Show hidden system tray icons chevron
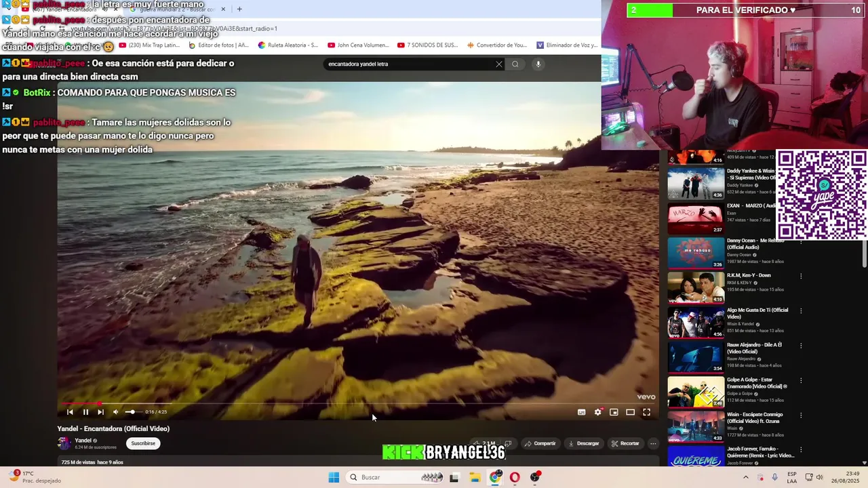868x488 pixels. click(x=747, y=477)
